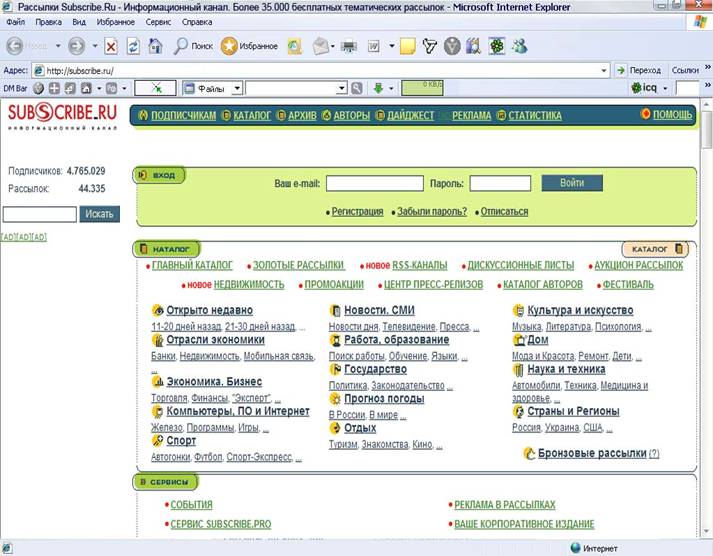Open the Сервис menu

pyautogui.click(x=158, y=22)
